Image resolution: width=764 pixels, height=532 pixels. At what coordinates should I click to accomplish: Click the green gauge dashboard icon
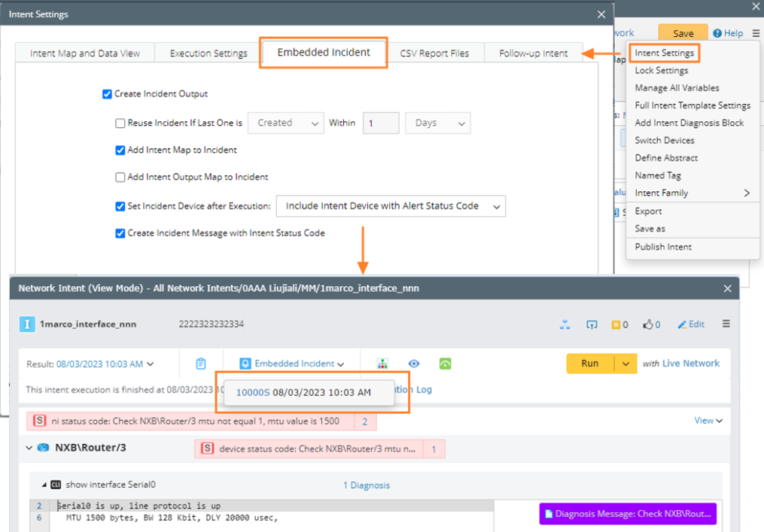446,363
